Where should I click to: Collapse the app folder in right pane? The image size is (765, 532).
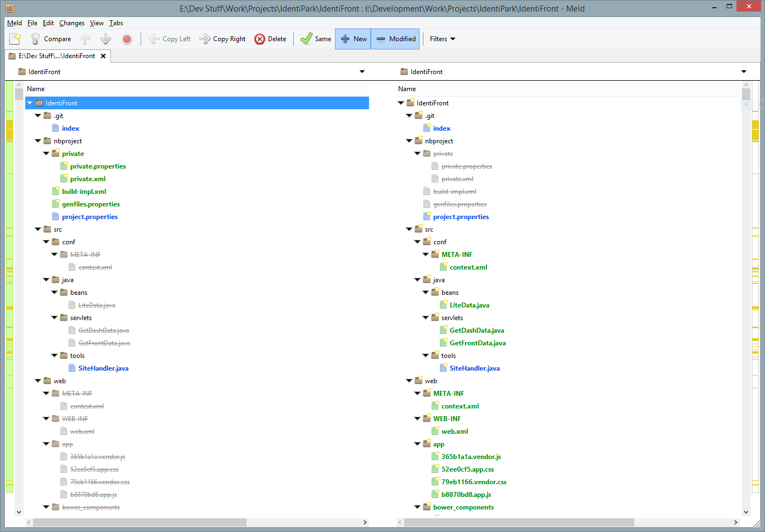click(417, 444)
